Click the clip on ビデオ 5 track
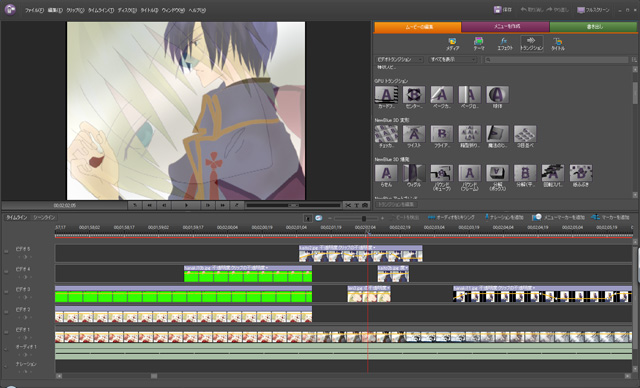 361,253
